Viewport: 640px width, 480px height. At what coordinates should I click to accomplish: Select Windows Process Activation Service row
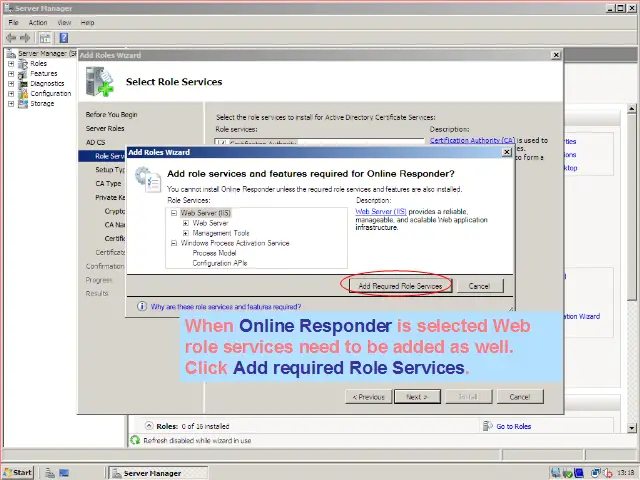pyautogui.click(x=235, y=243)
